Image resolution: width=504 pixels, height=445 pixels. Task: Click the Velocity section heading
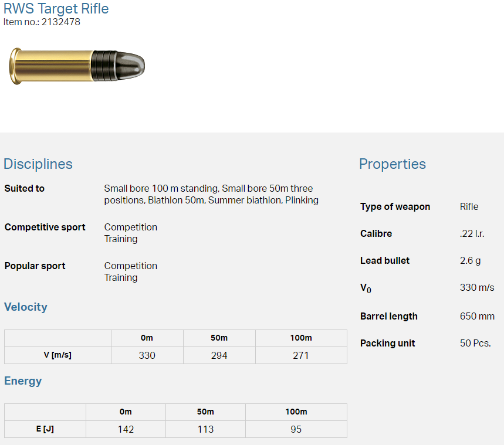[x=26, y=307]
